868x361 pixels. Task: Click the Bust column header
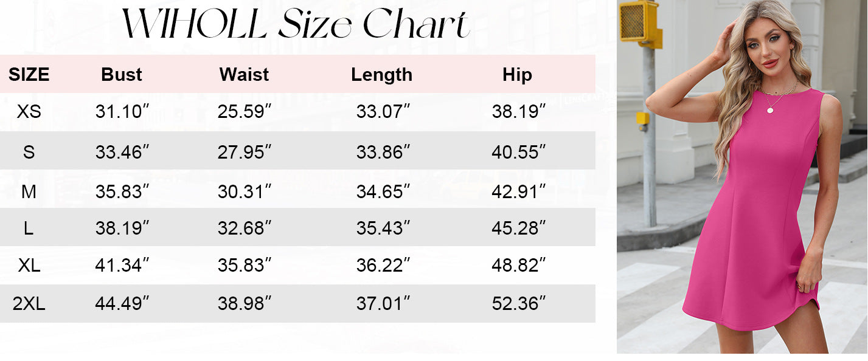(122, 75)
